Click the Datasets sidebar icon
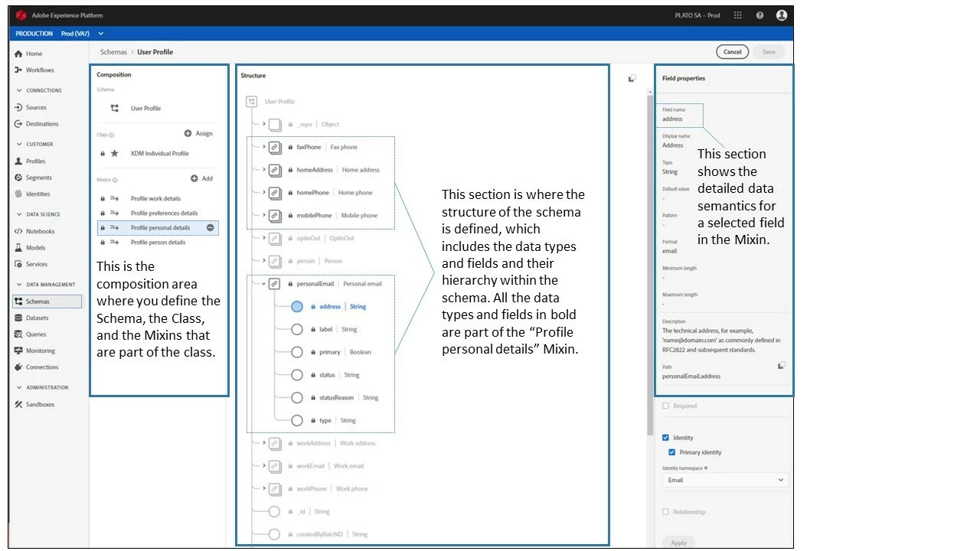The height and width of the screenshot is (551, 980). click(18, 318)
